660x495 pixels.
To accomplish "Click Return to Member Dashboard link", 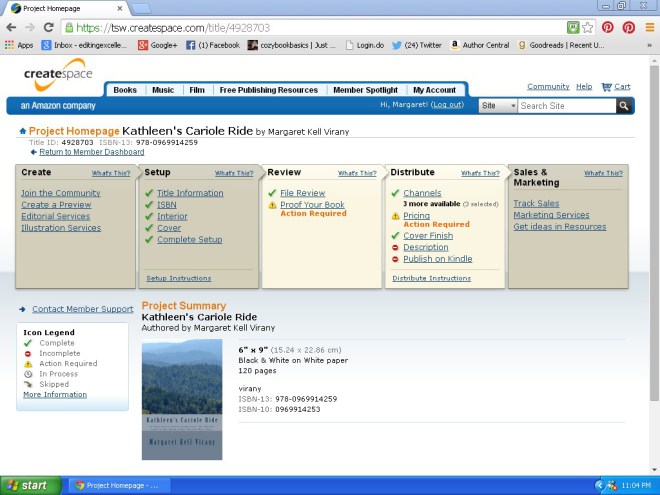I will point(92,152).
